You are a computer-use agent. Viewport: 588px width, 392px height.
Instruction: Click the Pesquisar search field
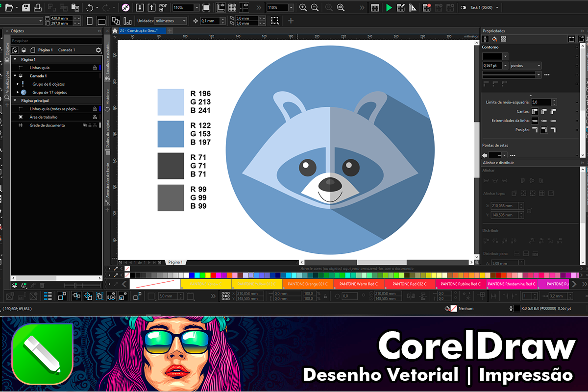[x=56, y=41]
